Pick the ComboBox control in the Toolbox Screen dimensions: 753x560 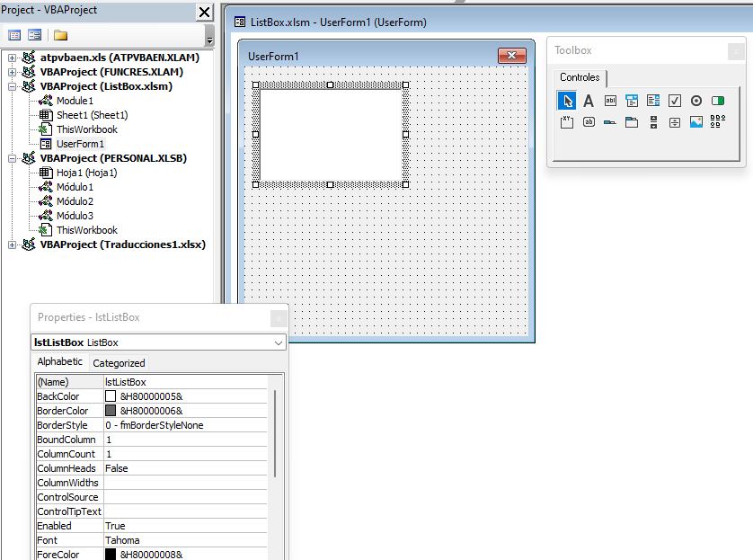coord(632,101)
